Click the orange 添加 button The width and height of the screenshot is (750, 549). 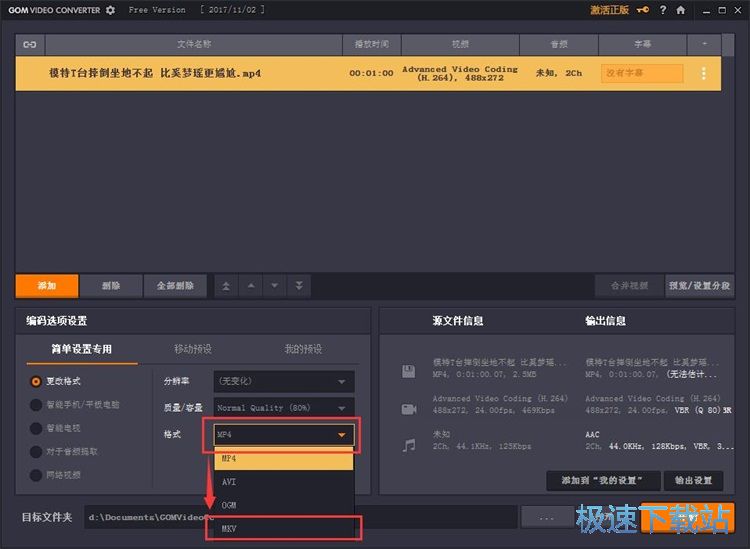click(x=47, y=286)
